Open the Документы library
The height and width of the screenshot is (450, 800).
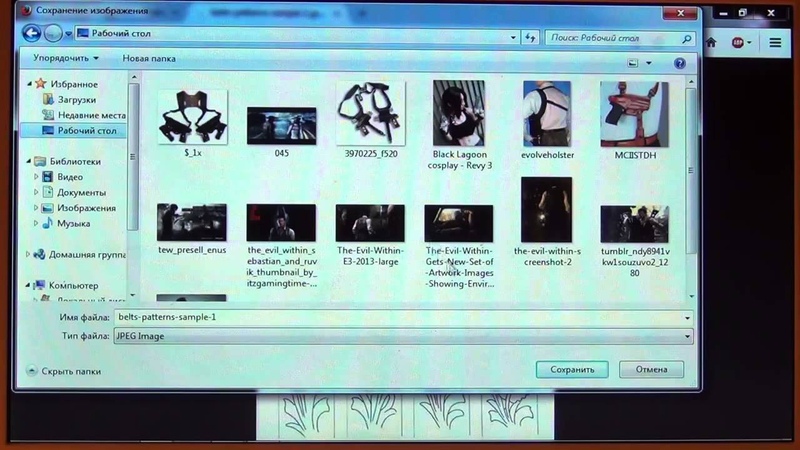tap(81, 193)
